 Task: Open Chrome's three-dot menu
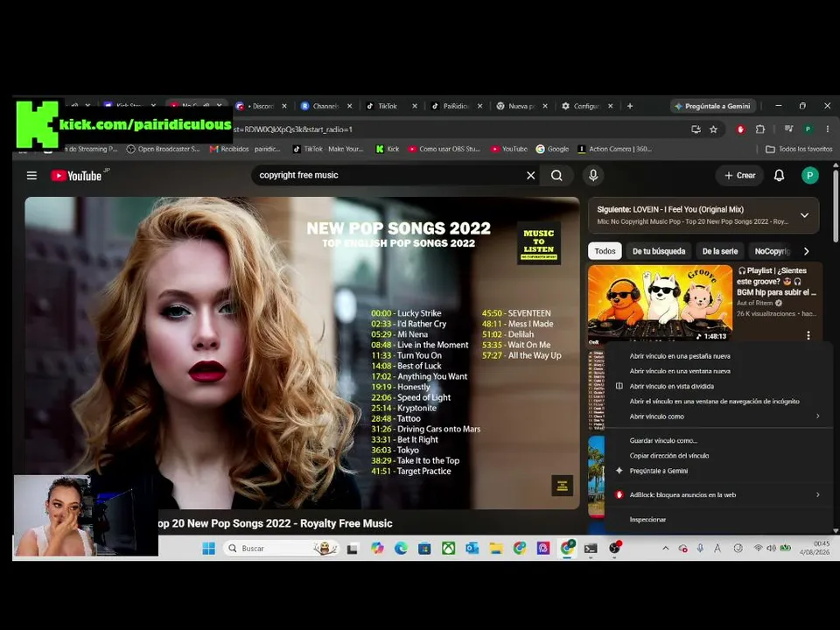point(827,129)
